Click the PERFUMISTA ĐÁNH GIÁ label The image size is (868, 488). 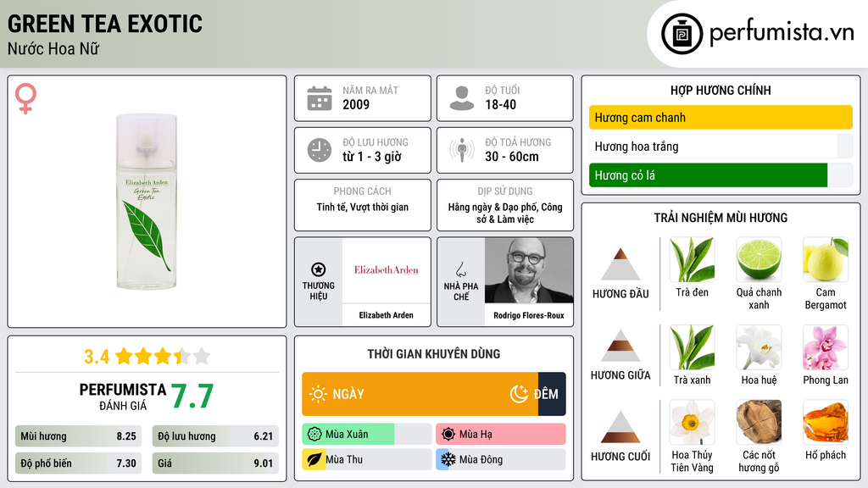(122, 396)
